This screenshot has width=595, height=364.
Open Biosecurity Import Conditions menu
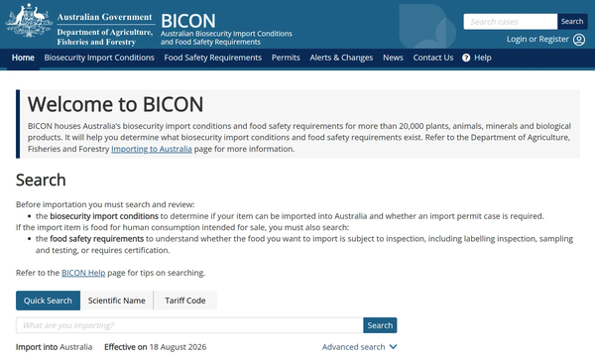point(99,58)
